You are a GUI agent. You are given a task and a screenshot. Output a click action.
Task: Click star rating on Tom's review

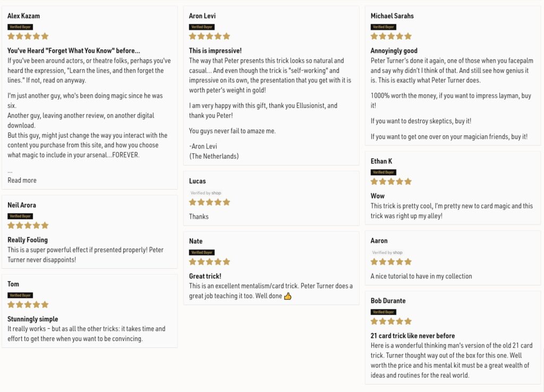tap(28, 304)
